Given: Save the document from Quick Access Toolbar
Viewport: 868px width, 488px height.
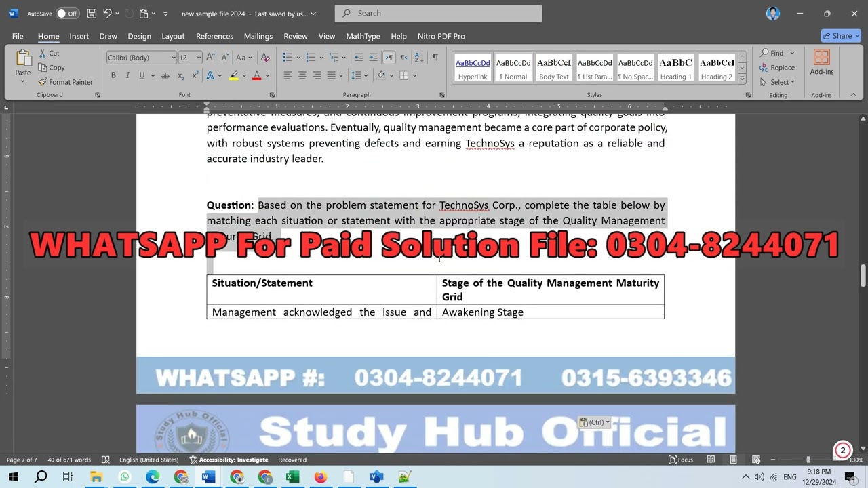Looking at the screenshot, I should 92,14.
